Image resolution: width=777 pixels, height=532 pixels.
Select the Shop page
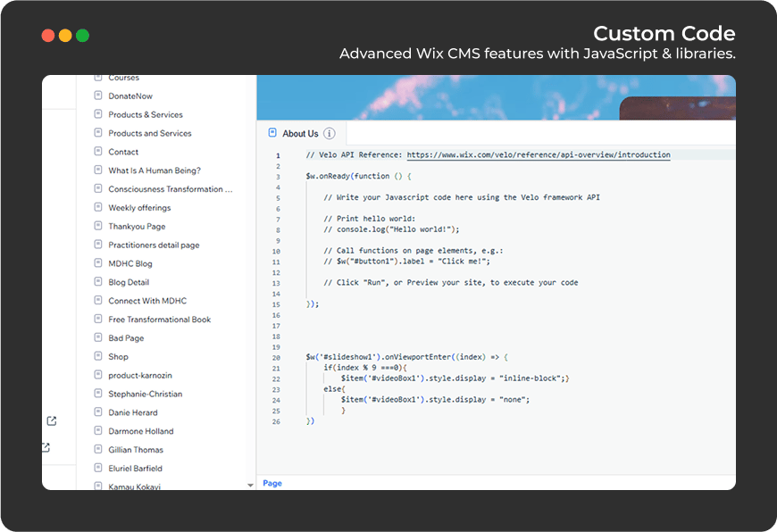119,357
